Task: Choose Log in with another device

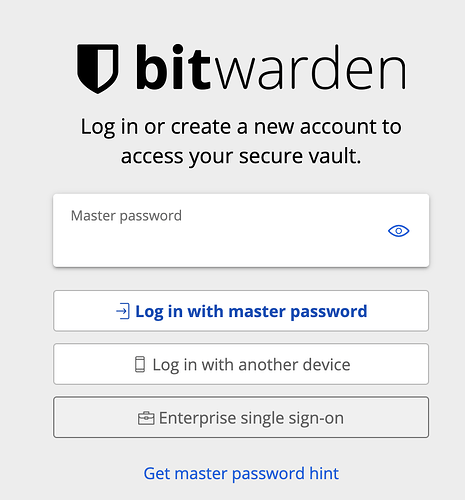Action: tap(241, 364)
